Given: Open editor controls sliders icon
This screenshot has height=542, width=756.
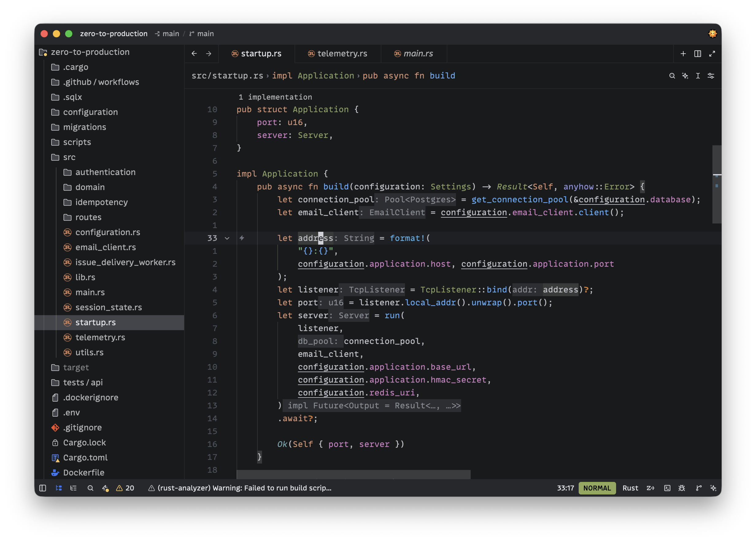Looking at the screenshot, I should tap(711, 76).
